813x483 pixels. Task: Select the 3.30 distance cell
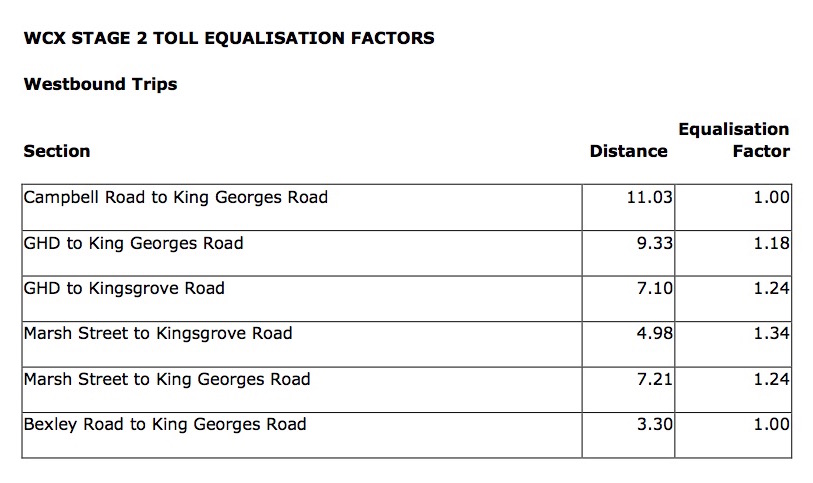tap(654, 425)
